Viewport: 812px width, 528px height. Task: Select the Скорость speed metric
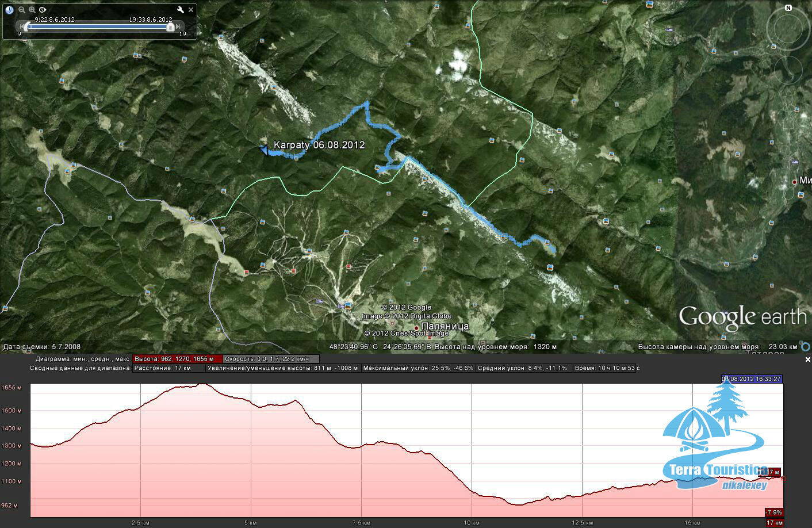point(270,358)
